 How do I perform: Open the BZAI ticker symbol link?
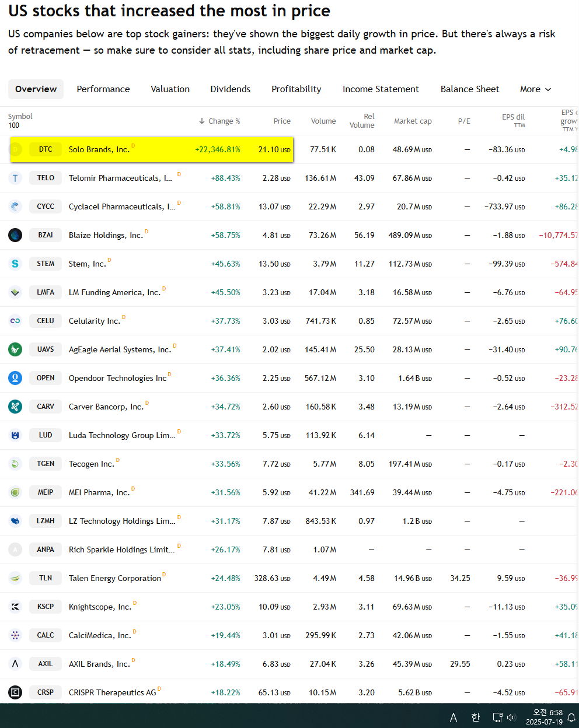point(46,235)
